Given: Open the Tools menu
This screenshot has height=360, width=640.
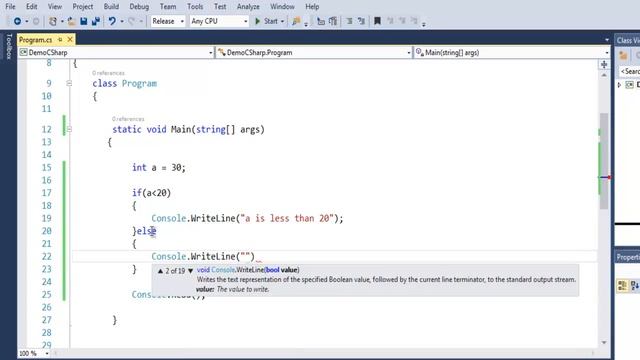Looking at the screenshot, I should pyautogui.click(x=195, y=7).
